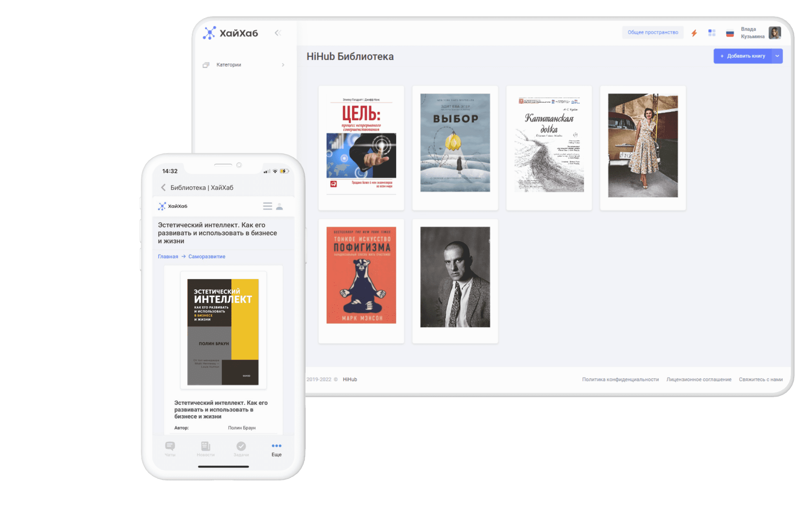
Task: Click the HiHub Библиотека page heading
Action: [350, 56]
